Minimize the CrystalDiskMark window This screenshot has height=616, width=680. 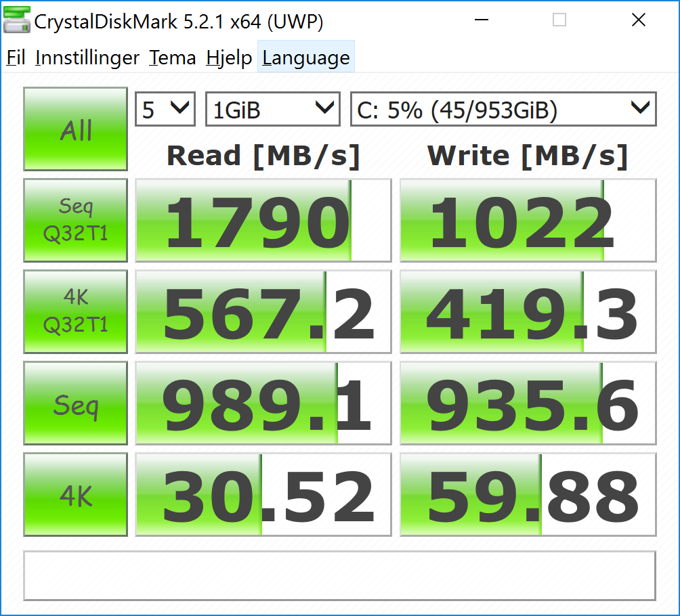click(482, 20)
